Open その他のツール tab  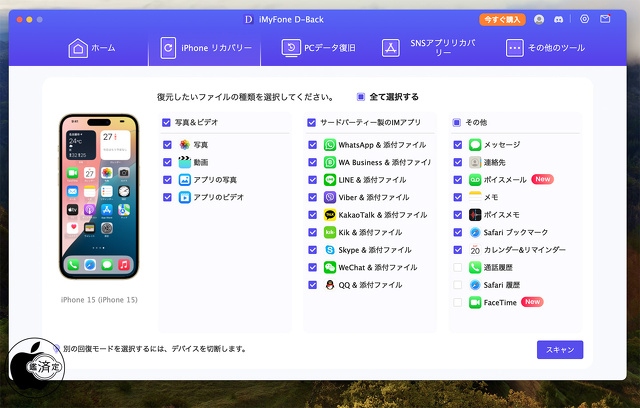(545, 48)
